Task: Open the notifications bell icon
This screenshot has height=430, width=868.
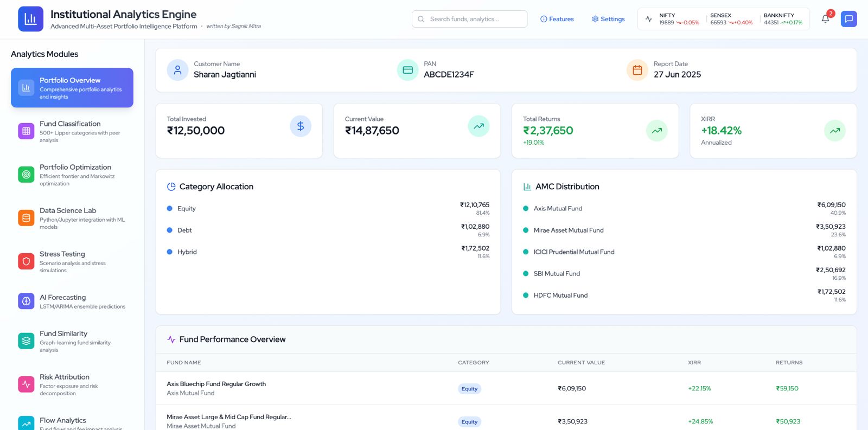Action: coord(825,19)
